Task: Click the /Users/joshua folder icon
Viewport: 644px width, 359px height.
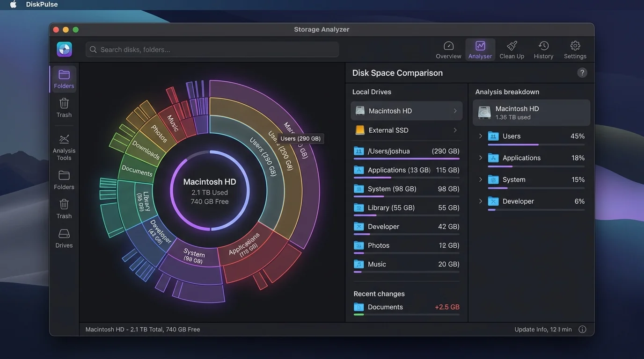Action: coord(359,151)
